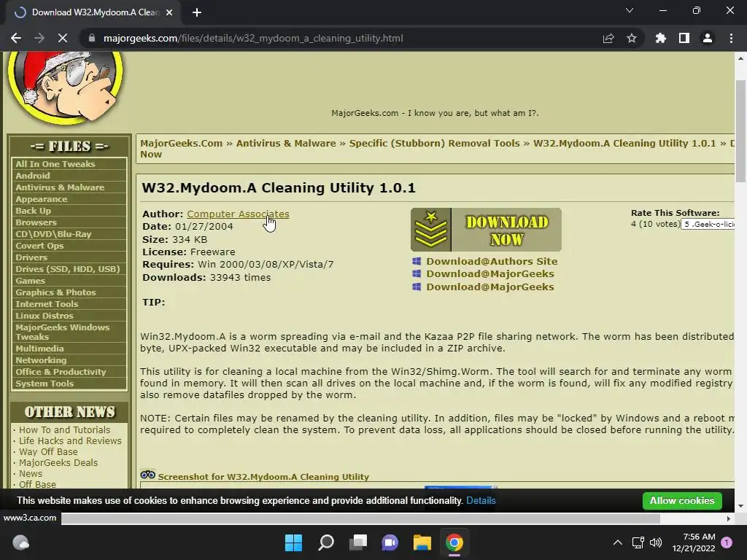This screenshot has height=560, width=747.
Task: Open the second Download@MajorGeeks link
Action: coord(490,287)
